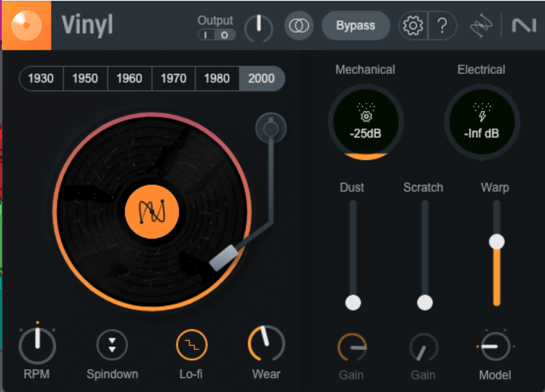Click the Scratch slider handle
This screenshot has width=545, height=392.
coord(425,302)
